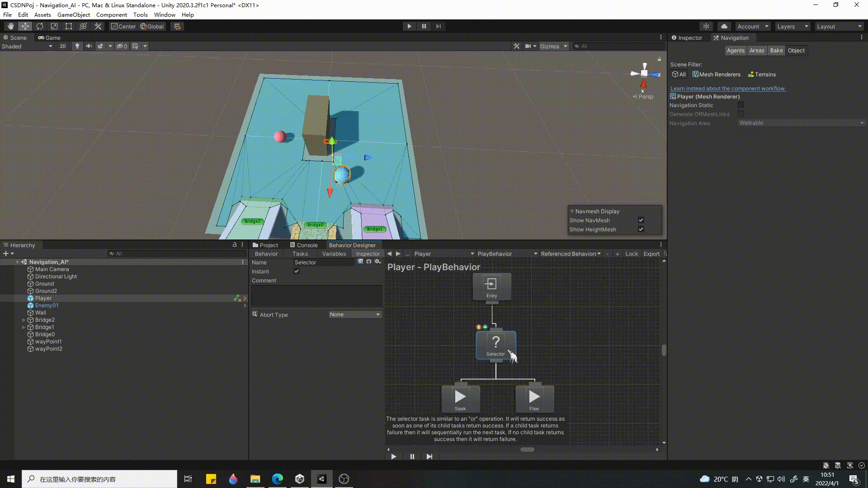Toggle Show HeightMesh checkbox in Navmesh Display
Viewport: 868px width, 488px height.
click(641, 230)
